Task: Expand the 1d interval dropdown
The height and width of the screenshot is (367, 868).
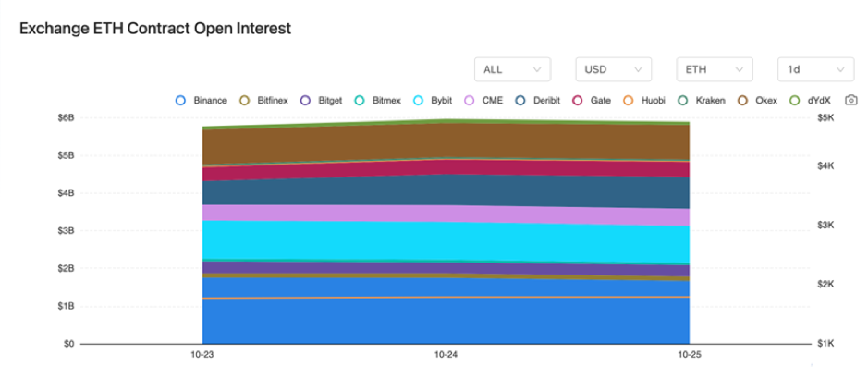Action: (x=815, y=69)
